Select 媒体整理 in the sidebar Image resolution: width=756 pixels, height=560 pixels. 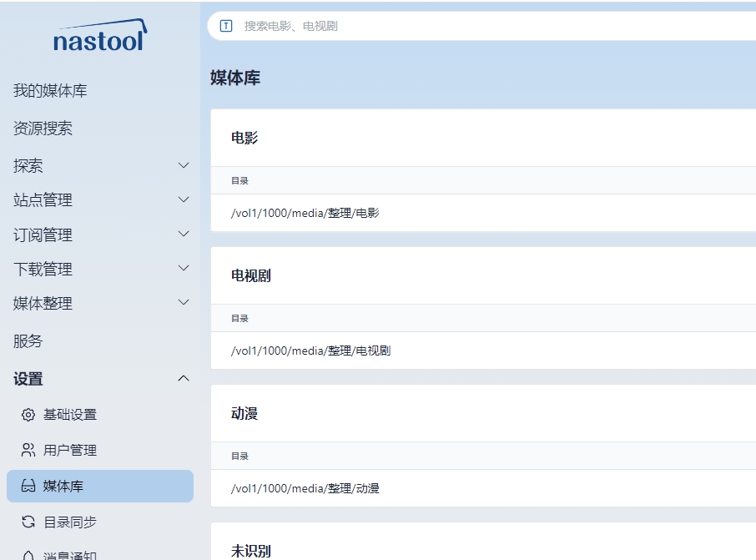pos(43,304)
